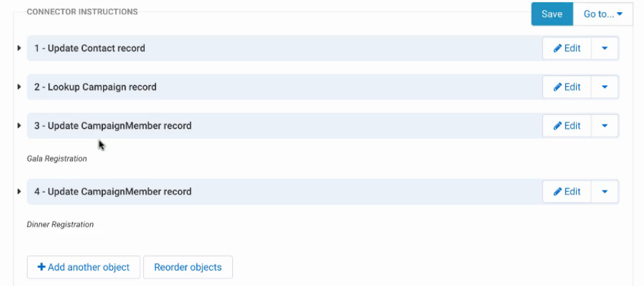The width and height of the screenshot is (644, 286).
Task: Click the Gala Registration note text
Action: [x=57, y=159]
